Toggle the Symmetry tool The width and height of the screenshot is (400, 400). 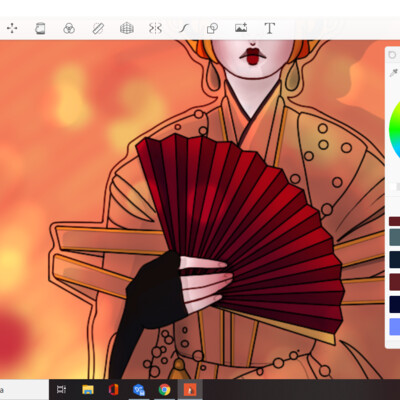click(x=155, y=28)
